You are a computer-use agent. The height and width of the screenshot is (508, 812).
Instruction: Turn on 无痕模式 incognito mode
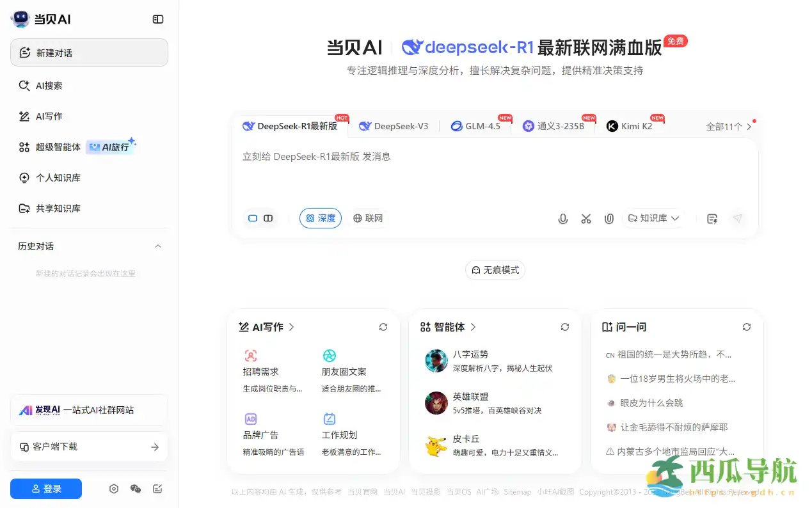tap(495, 269)
